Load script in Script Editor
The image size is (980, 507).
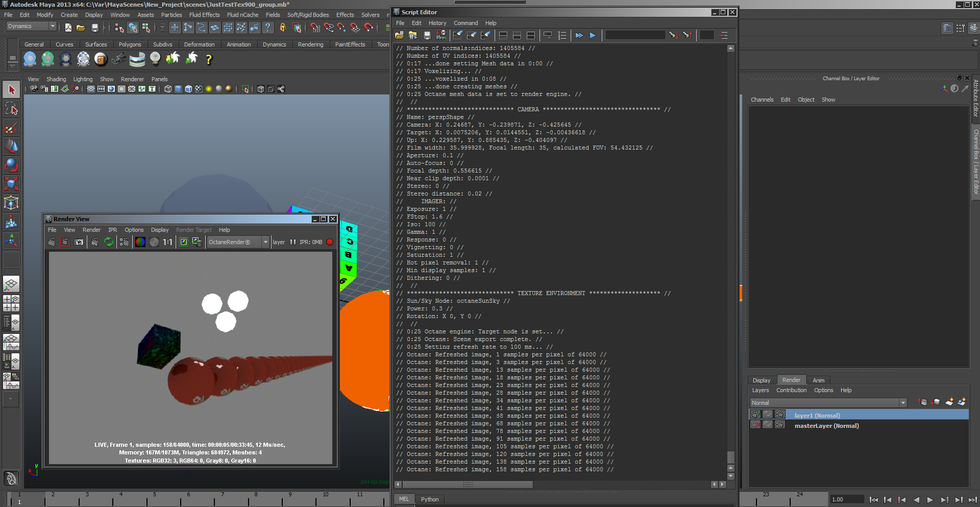(399, 35)
